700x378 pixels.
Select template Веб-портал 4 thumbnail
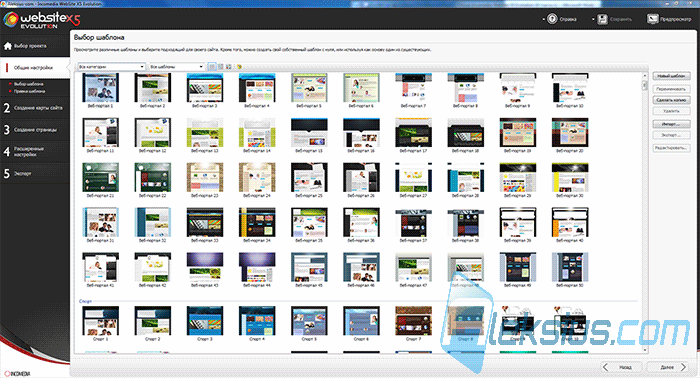[x=257, y=88]
